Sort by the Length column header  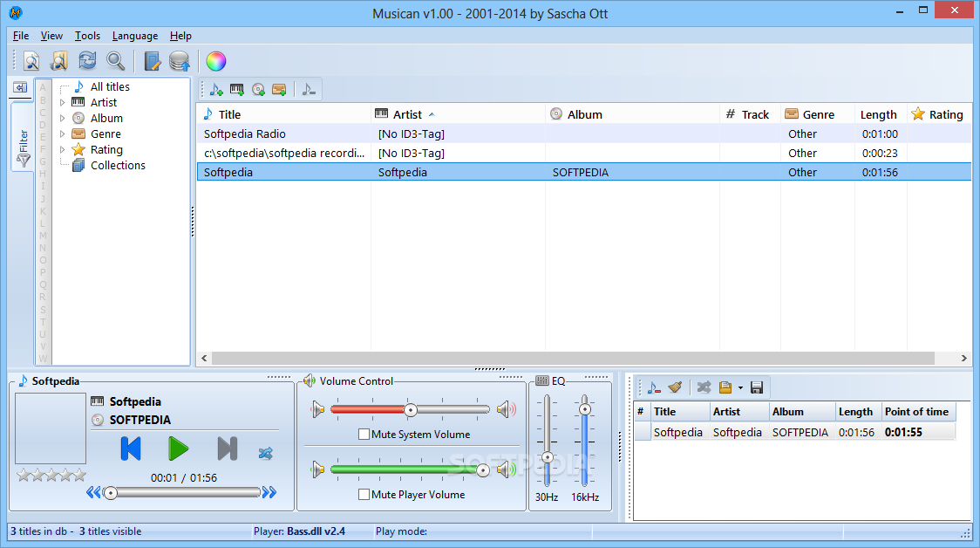click(x=881, y=114)
